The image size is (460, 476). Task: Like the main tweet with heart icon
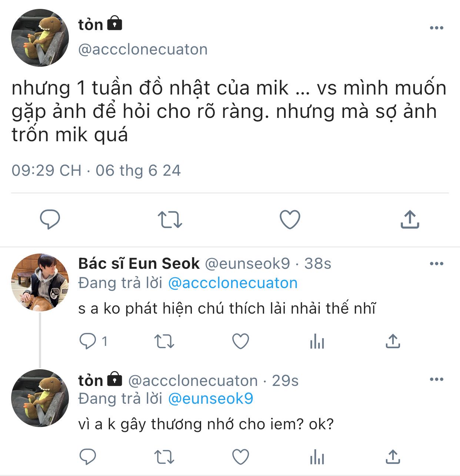point(290,219)
